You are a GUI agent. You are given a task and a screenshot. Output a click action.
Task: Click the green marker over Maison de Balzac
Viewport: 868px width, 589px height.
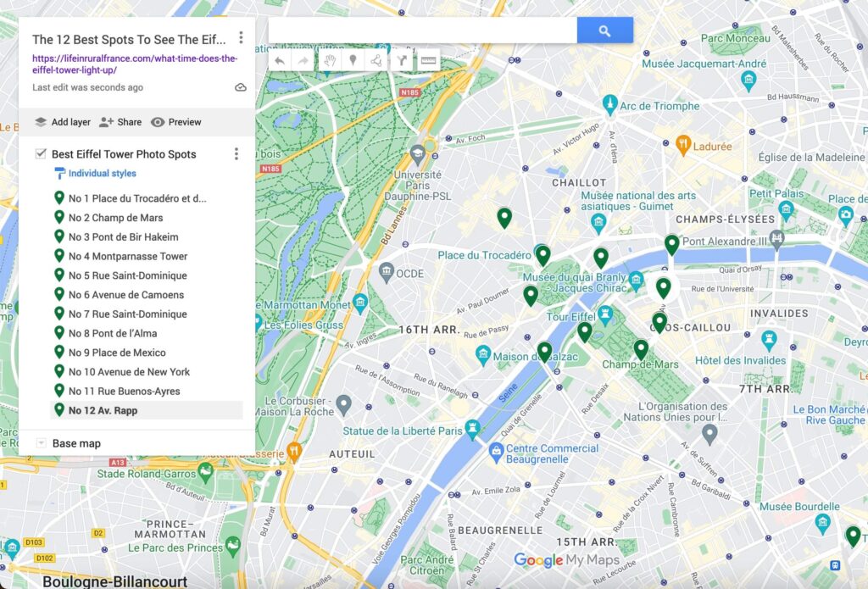(545, 352)
